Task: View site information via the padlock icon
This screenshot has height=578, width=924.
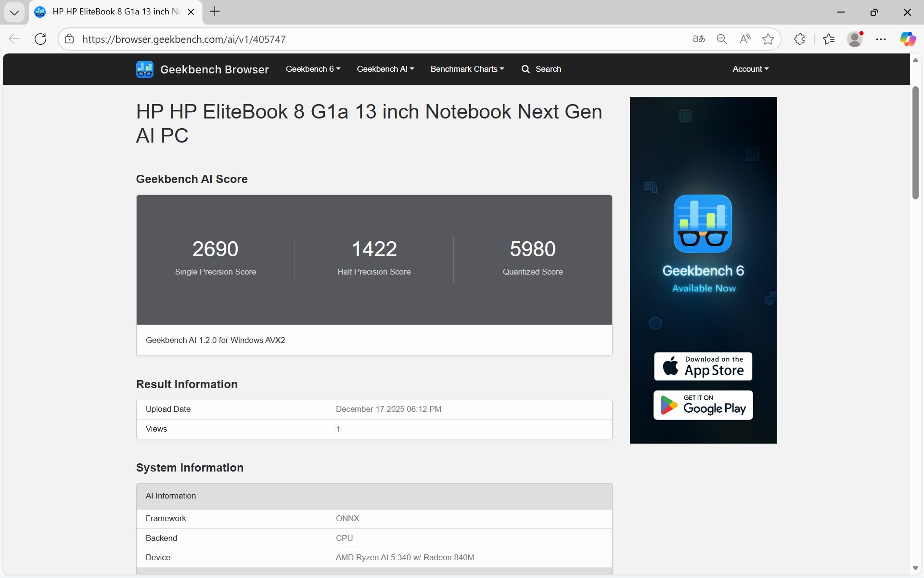Action: [x=69, y=39]
